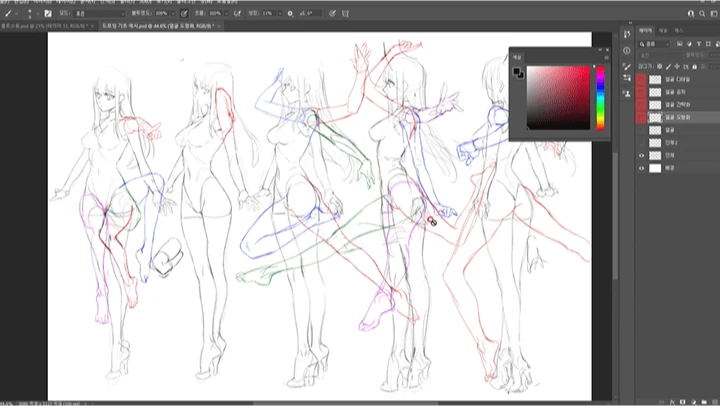
Task: Click the tool mode icon beside brush size
Action: [x=48, y=13]
